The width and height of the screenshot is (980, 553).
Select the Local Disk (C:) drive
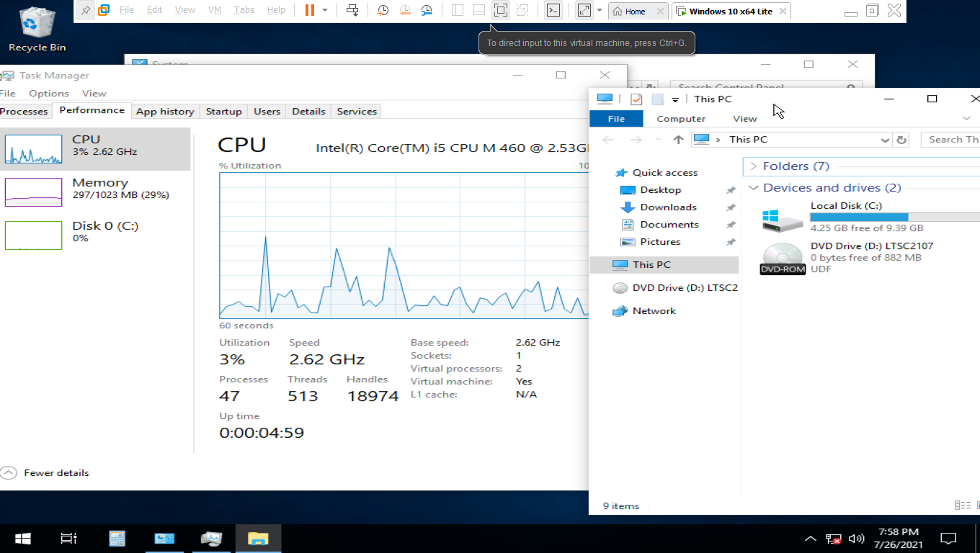(x=870, y=217)
